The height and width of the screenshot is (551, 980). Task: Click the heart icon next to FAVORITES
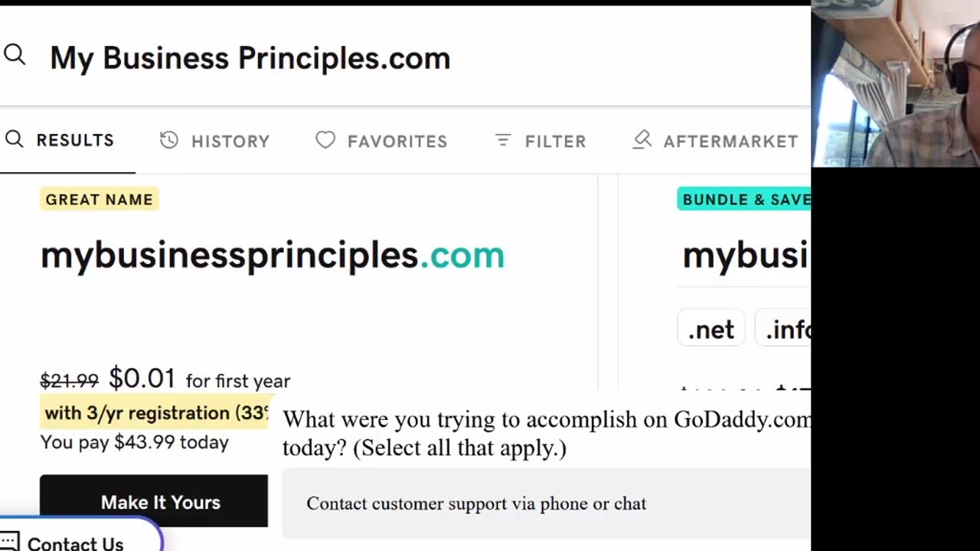point(325,140)
